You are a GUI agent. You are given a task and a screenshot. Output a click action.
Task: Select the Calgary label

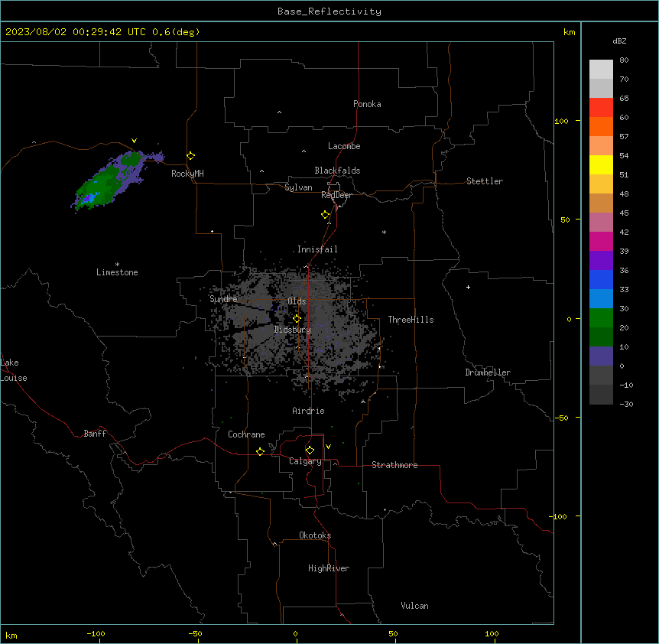click(x=305, y=461)
